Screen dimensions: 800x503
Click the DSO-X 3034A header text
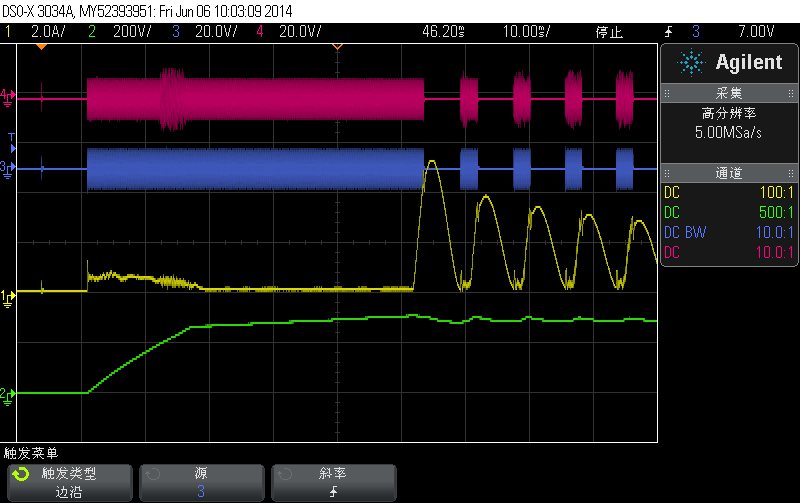click(147, 11)
